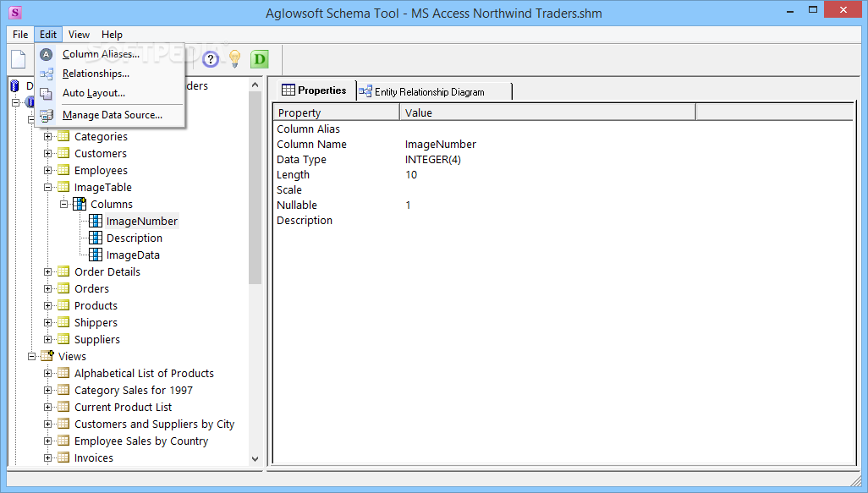Click the tree scrollbar down arrow
Screen dimensions: 868x493
(255, 458)
